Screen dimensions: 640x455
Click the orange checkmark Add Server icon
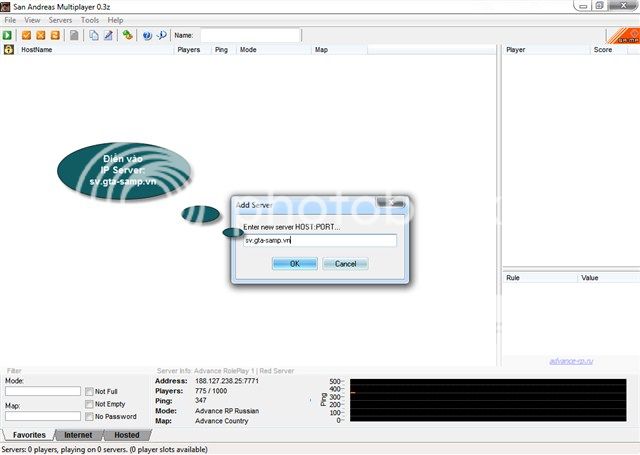(x=27, y=35)
